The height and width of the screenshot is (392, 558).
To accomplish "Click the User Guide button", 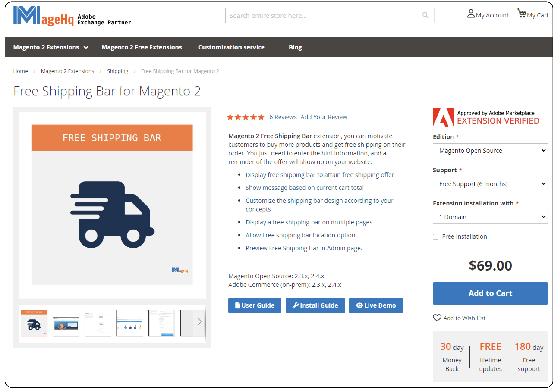I will pyautogui.click(x=255, y=305).
